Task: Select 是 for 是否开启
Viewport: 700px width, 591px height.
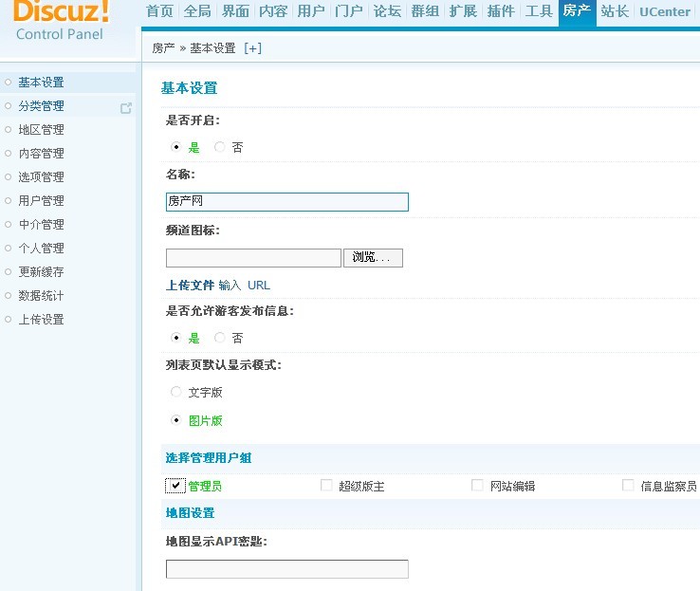Action: tap(175, 147)
